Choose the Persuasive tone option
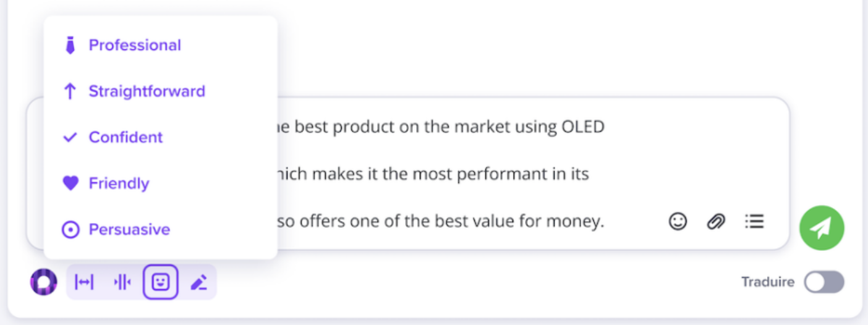The image size is (868, 325). [129, 230]
